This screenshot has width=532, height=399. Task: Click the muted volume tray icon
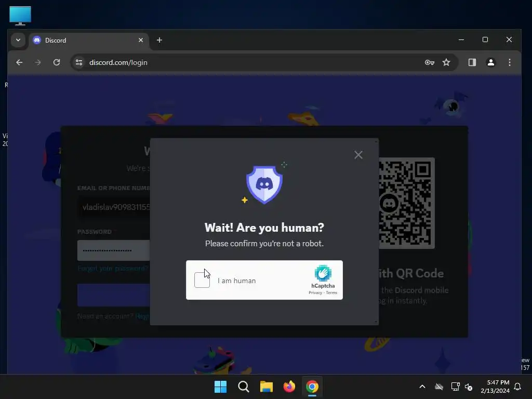(x=469, y=387)
